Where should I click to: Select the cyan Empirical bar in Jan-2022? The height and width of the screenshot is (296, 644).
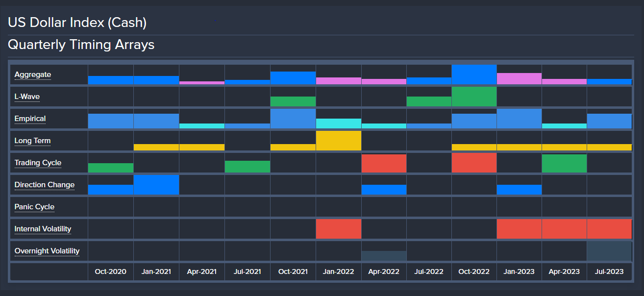point(339,123)
